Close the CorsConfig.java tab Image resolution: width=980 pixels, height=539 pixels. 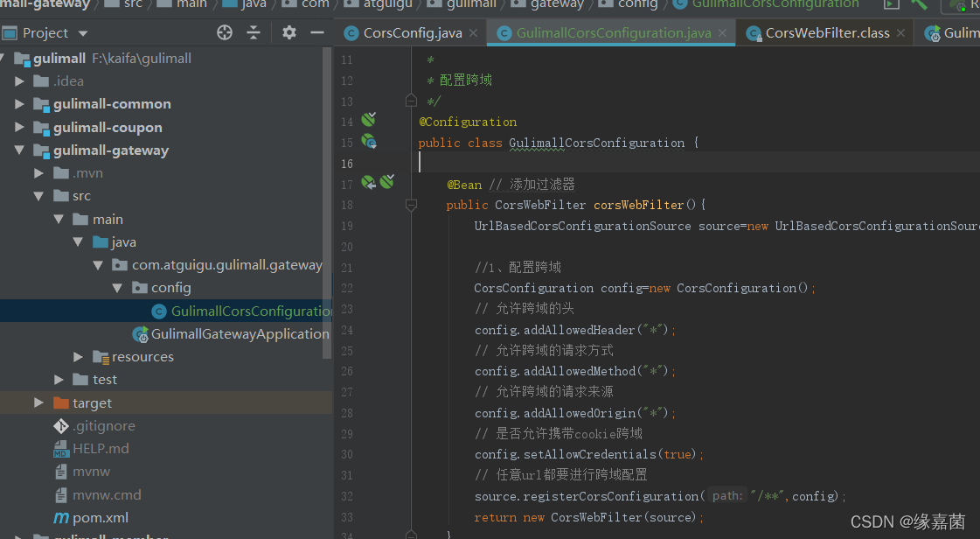474,33
